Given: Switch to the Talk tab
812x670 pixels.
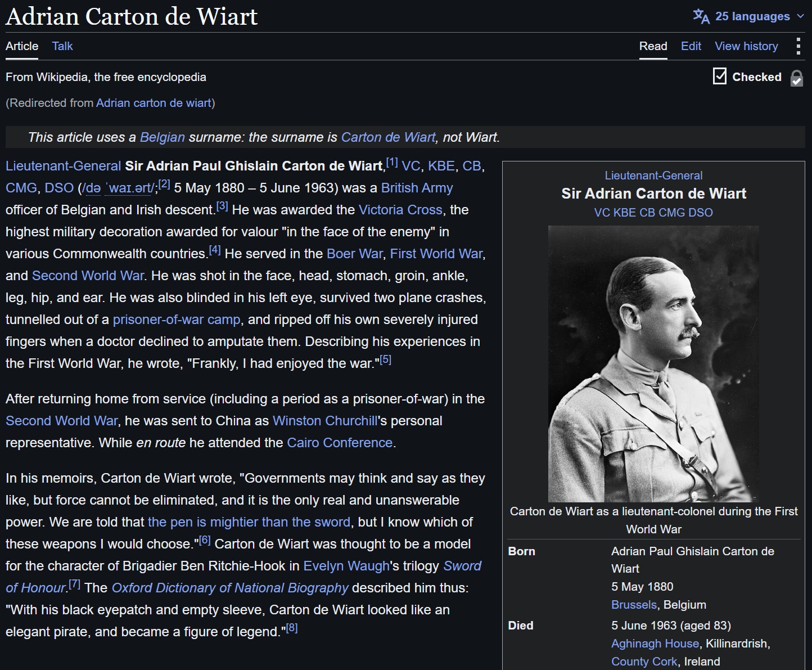Looking at the screenshot, I should 62,46.
